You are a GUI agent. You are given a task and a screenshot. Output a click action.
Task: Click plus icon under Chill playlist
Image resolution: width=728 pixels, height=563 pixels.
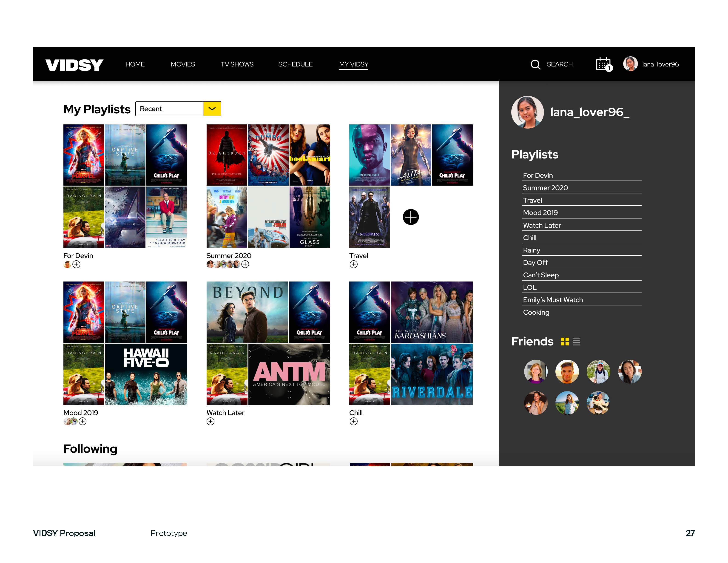(354, 421)
